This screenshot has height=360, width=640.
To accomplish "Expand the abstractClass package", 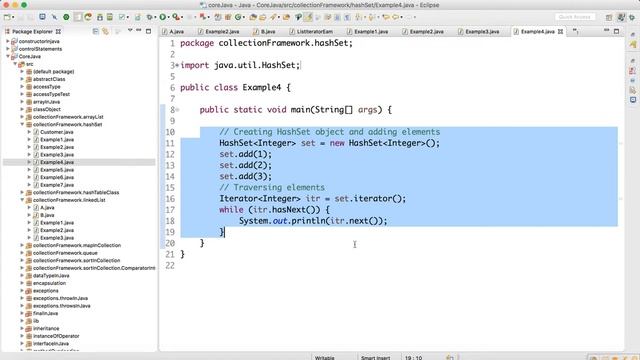I will [22, 79].
